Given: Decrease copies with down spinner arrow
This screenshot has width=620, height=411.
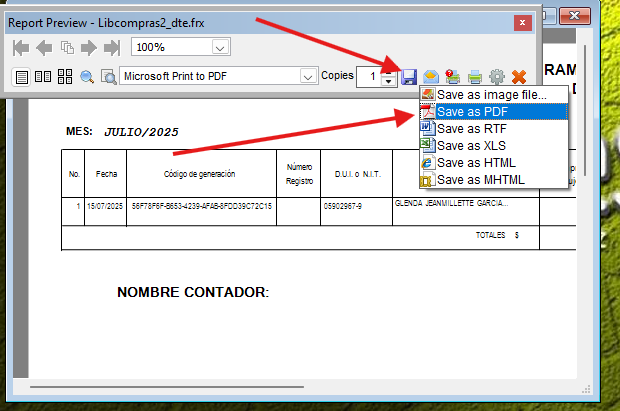Looking at the screenshot, I should point(389,81).
